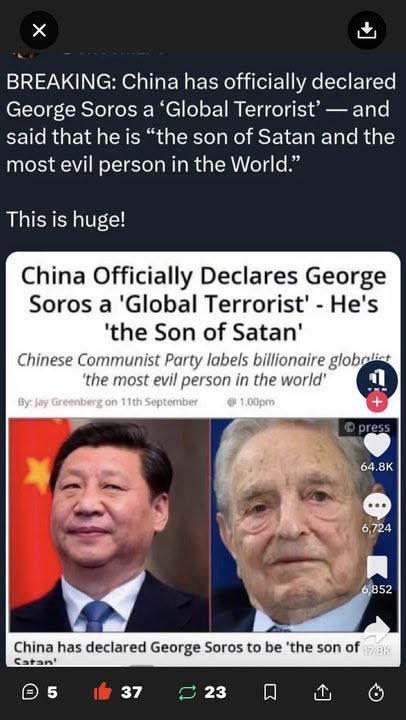This screenshot has width=406, height=720.
Task: Share the post via upload arrow icon
Action: (x=322, y=692)
